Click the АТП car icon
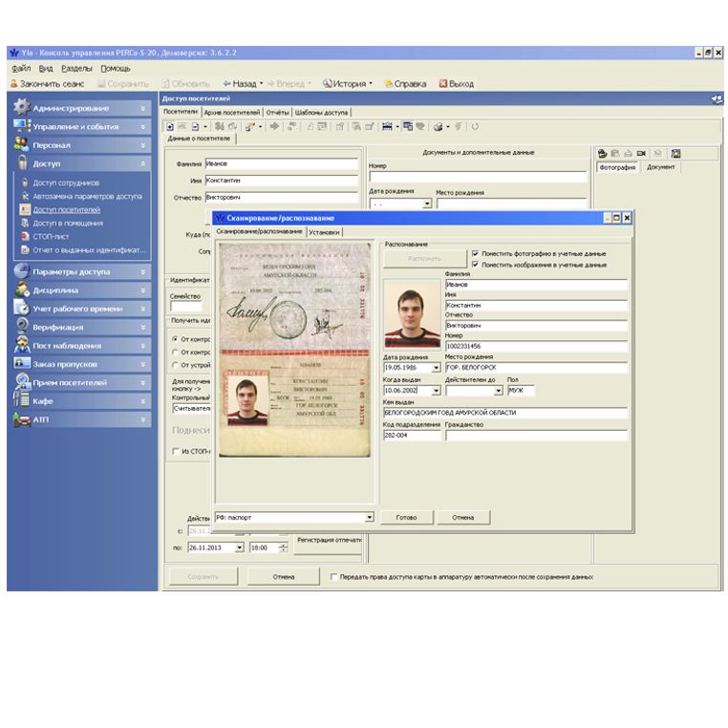This screenshot has width=728, height=728. pos(22,418)
